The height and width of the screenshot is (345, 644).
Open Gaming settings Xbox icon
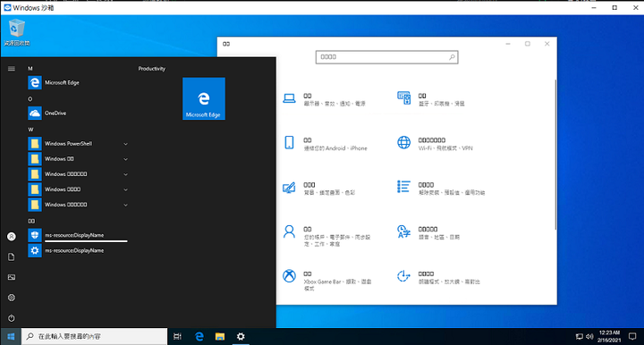tap(289, 276)
